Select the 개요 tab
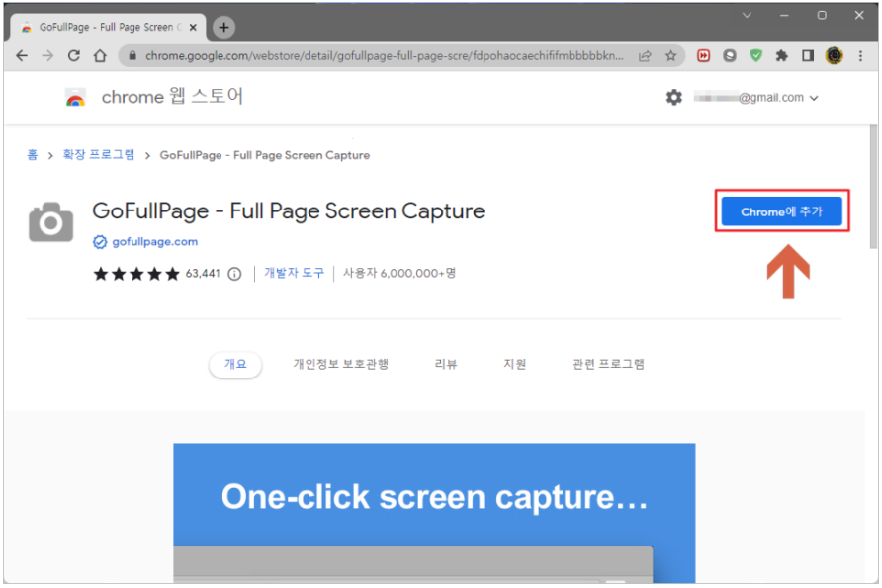The height and width of the screenshot is (588, 882). [235, 364]
